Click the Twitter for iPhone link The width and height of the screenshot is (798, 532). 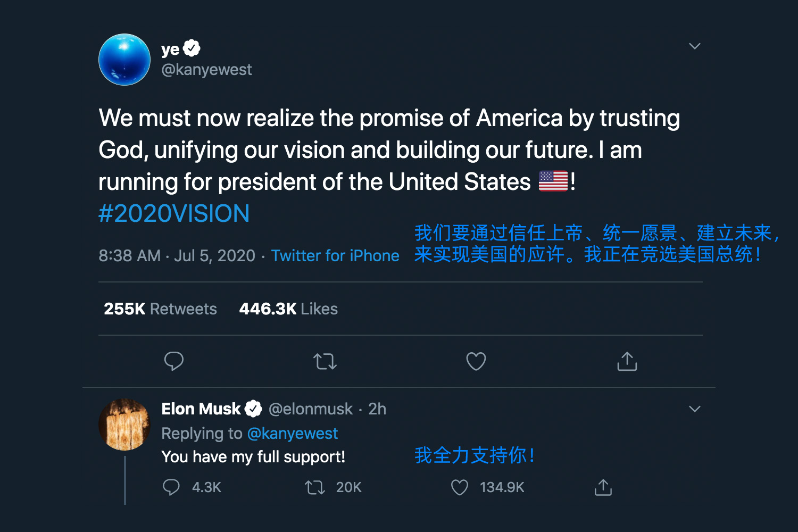(335, 256)
